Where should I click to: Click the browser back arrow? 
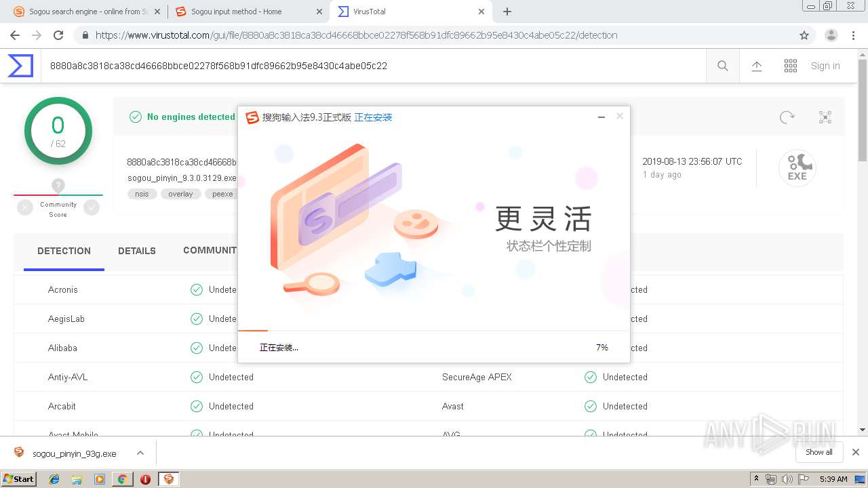pyautogui.click(x=15, y=35)
